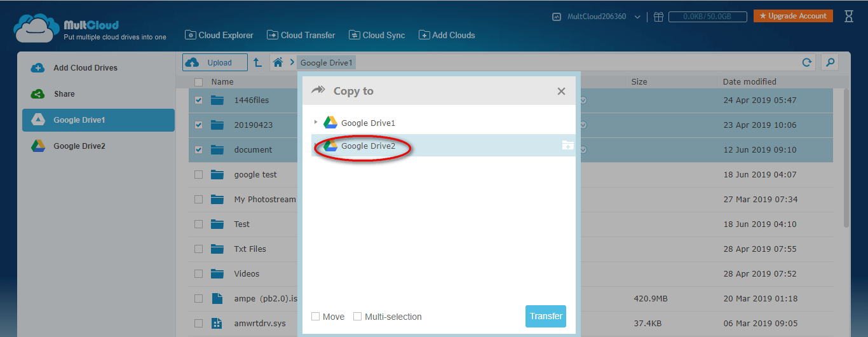Click the home breadcrumb icon
The image size is (868, 337).
[x=278, y=62]
